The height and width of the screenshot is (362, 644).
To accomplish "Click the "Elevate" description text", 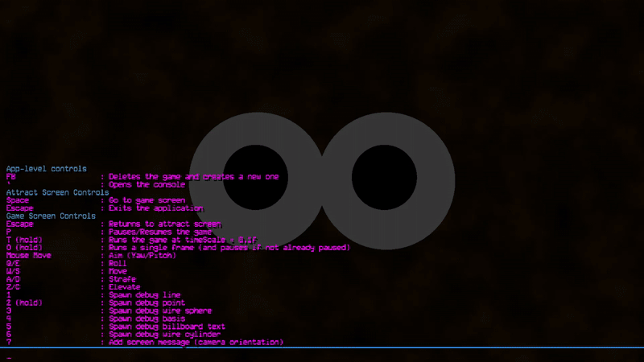I will click(x=126, y=287).
